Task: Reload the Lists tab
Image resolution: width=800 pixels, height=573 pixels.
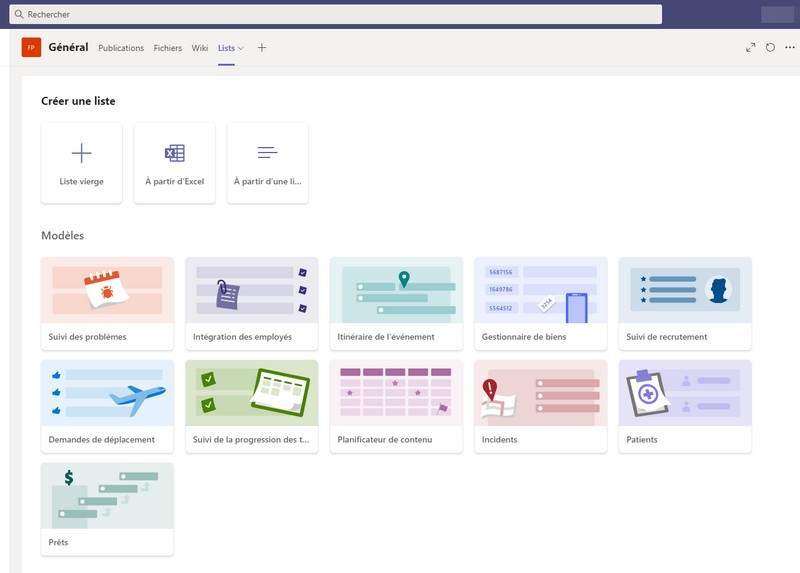Action: pyautogui.click(x=770, y=47)
